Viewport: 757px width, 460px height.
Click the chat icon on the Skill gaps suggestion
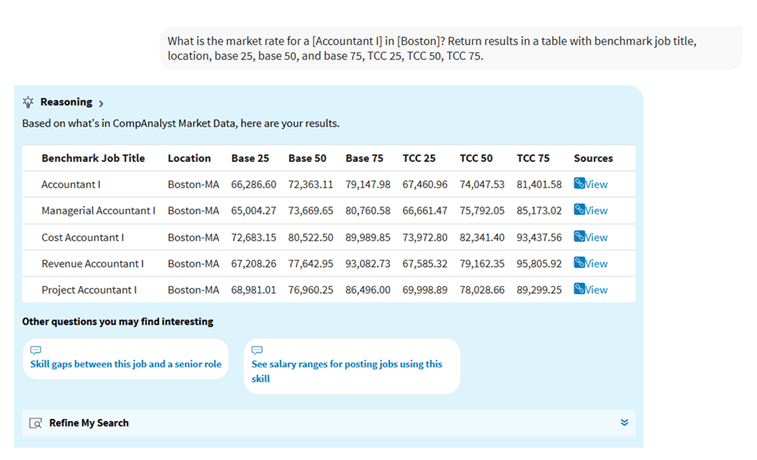pyautogui.click(x=36, y=350)
